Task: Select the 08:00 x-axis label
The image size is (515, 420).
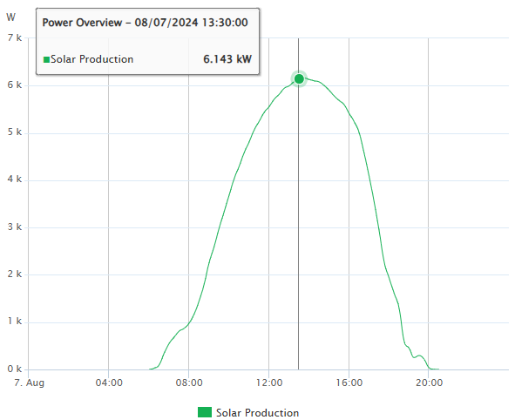Action: coord(189,383)
